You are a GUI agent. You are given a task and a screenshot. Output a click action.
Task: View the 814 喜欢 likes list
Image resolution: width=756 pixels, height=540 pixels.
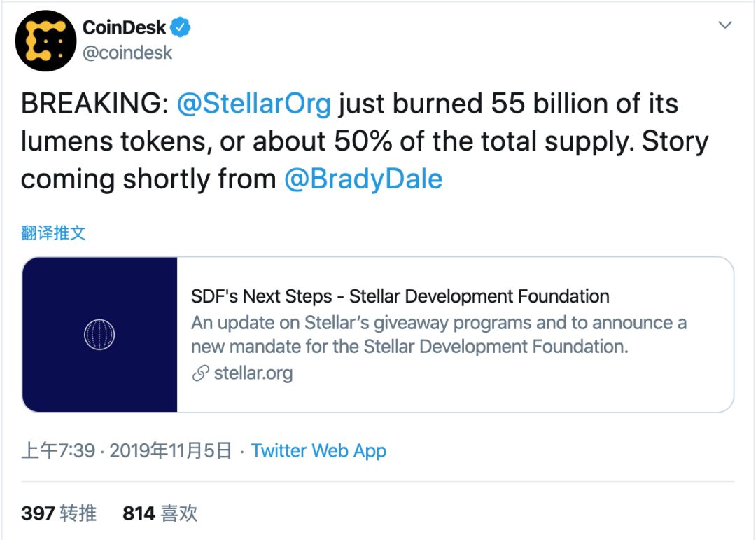tap(160, 513)
